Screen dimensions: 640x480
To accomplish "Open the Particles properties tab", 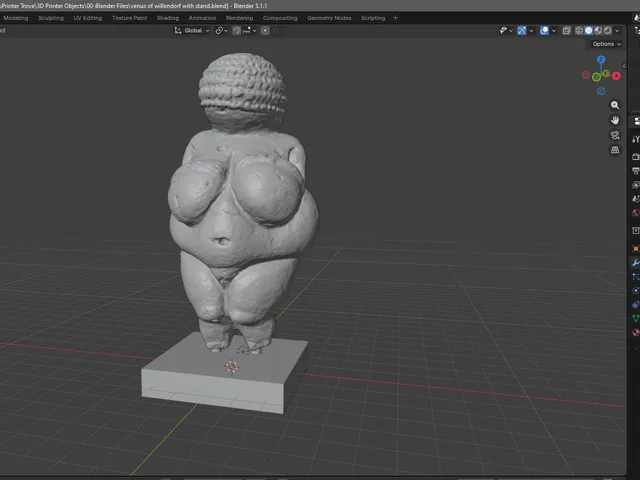I will 635,277.
